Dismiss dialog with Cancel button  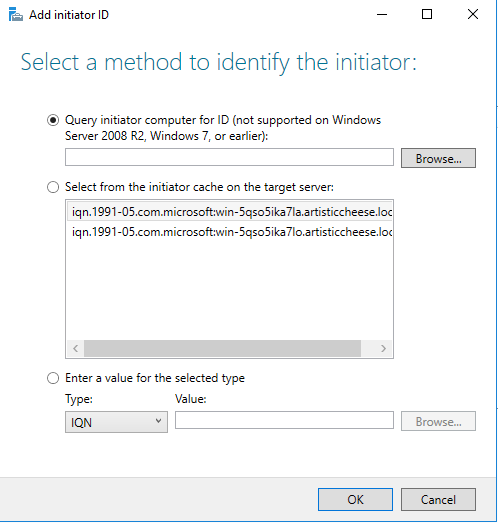(438, 500)
